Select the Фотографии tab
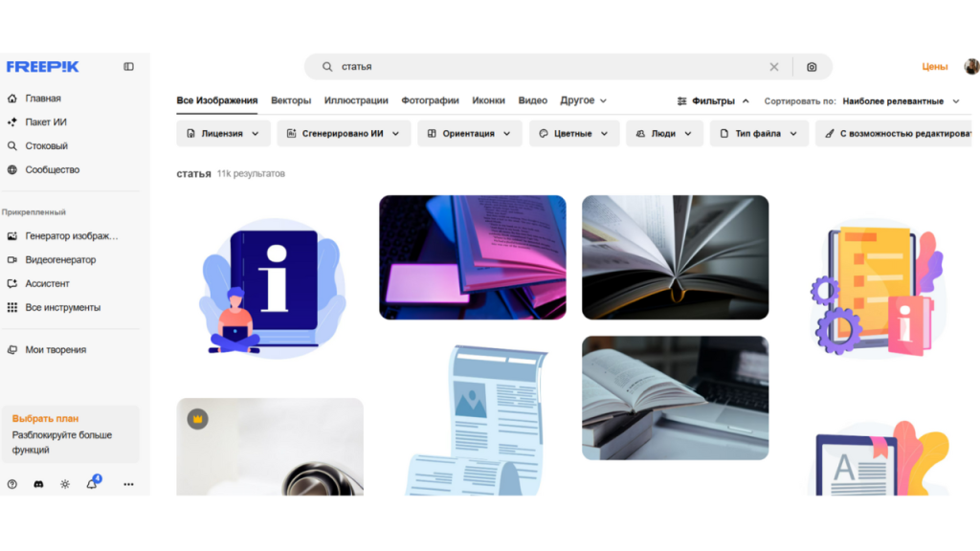 (430, 100)
